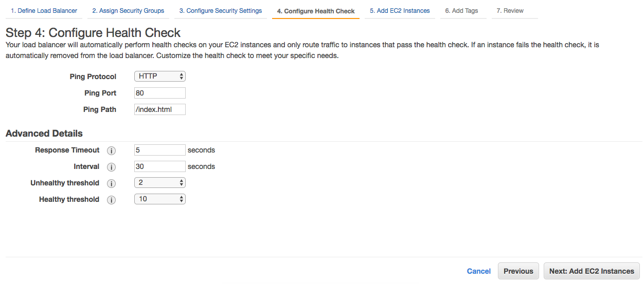The height and width of the screenshot is (284, 644).
Task: Expand the Unhealthy threshold dropdown
Action: [x=159, y=183]
